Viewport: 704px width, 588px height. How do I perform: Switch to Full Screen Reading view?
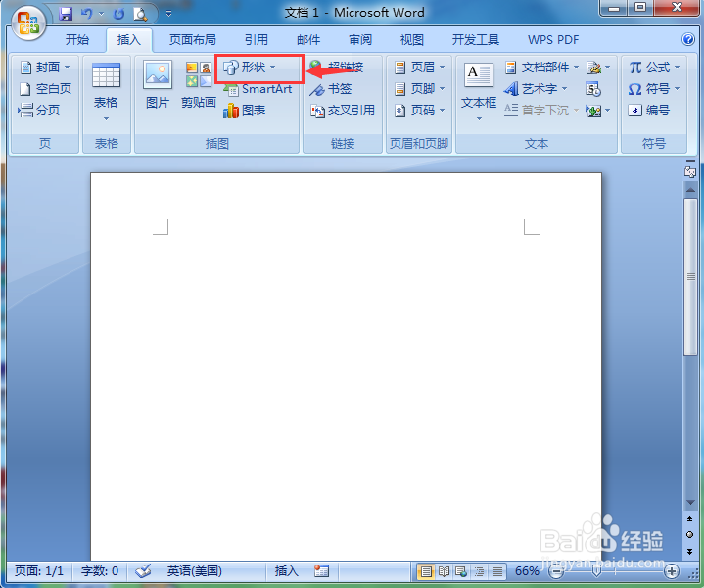coord(444,571)
